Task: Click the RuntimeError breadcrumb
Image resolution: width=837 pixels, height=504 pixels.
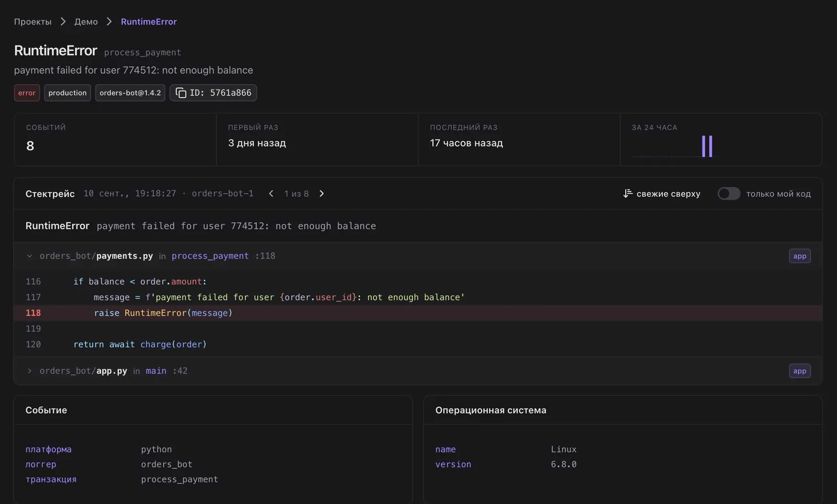Action: [149, 21]
